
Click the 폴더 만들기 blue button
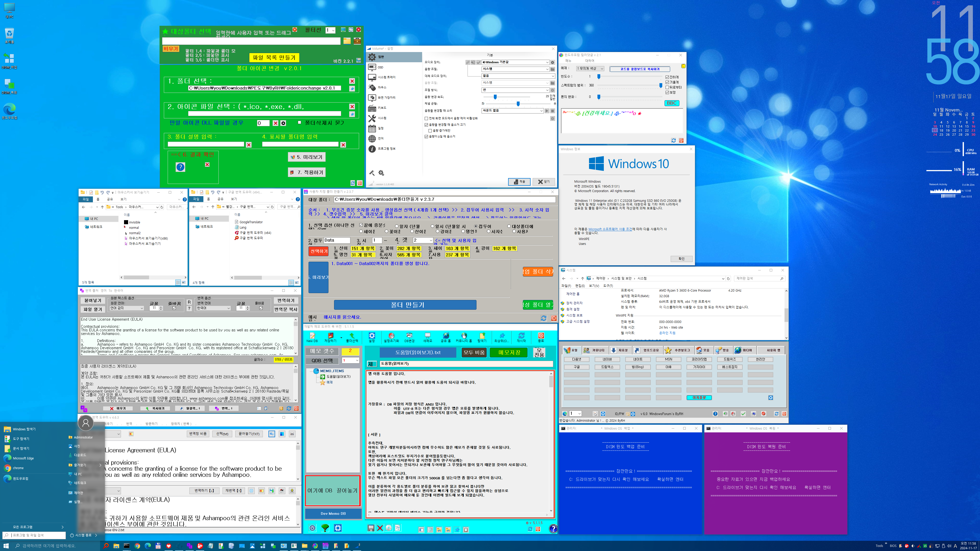[405, 305]
